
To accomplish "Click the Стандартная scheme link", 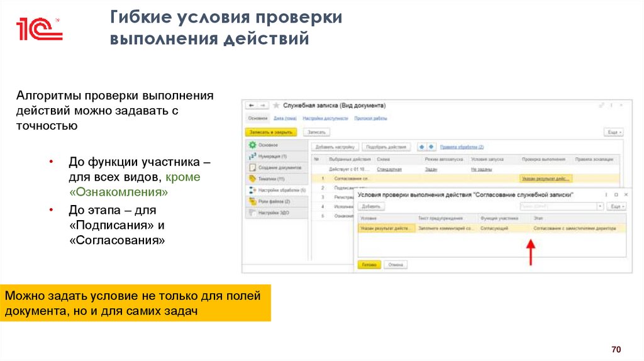I will click(389, 169).
